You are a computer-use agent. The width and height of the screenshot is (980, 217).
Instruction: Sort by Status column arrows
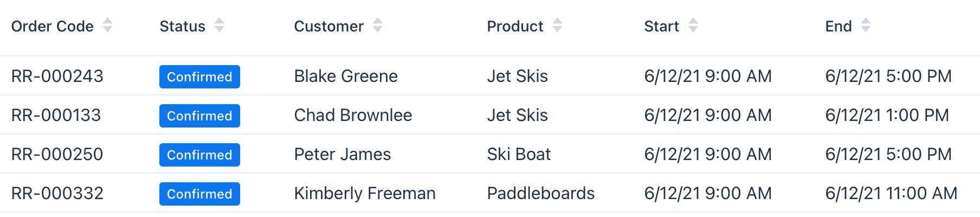click(219, 25)
